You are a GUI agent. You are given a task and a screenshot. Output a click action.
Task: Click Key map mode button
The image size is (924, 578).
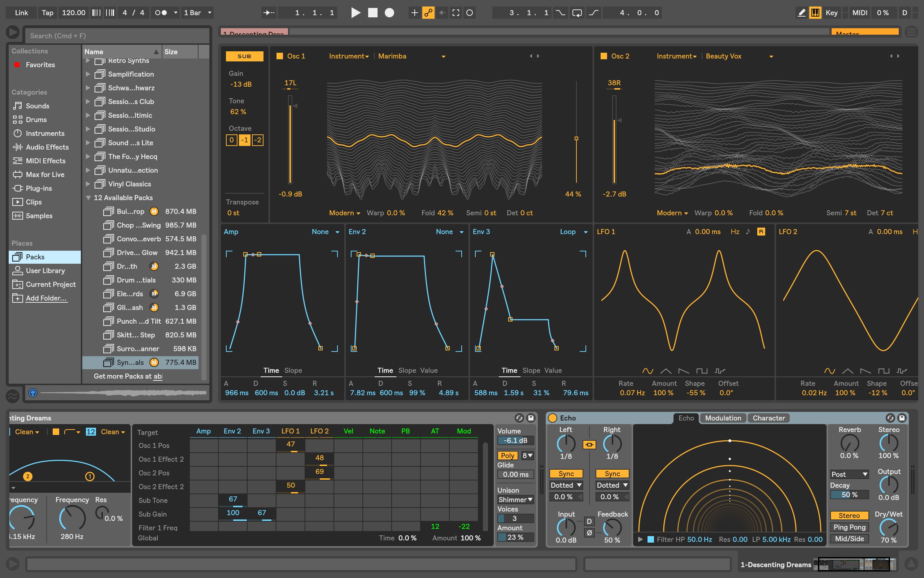(x=831, y=13)
